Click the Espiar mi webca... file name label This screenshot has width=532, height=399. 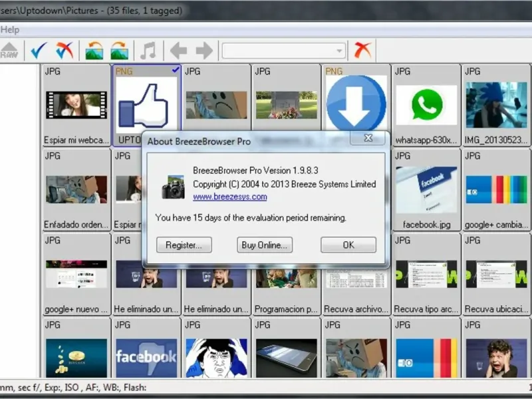76,140
